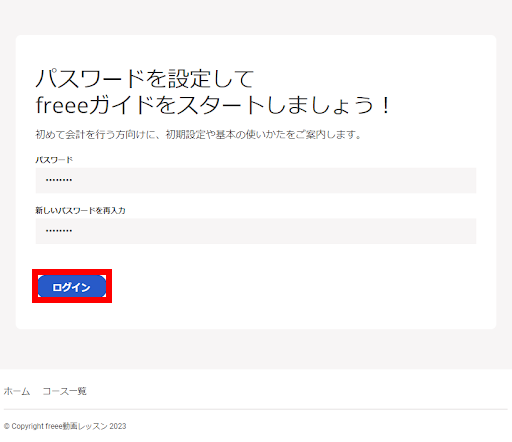
Task: Focus the パスワード input field
Action: 256,180
